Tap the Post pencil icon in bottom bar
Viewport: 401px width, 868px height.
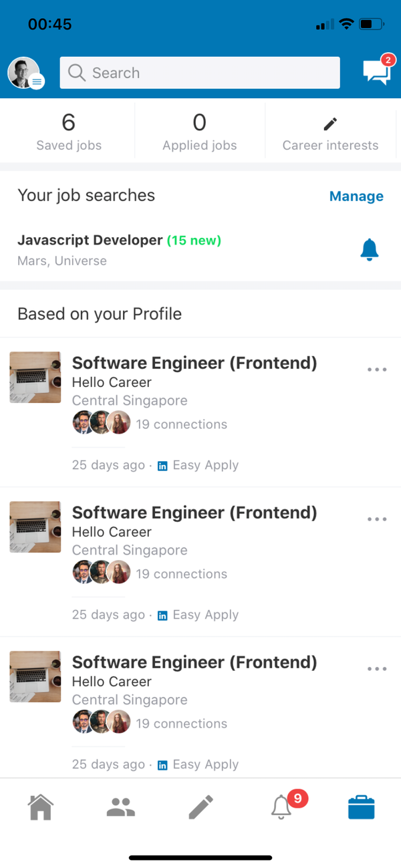click(200, 807)
